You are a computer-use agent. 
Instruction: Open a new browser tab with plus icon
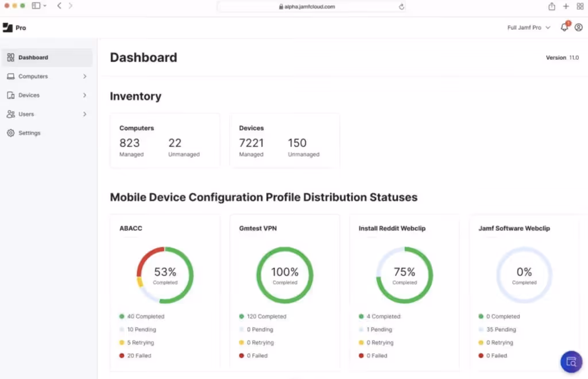pos(566,6)
